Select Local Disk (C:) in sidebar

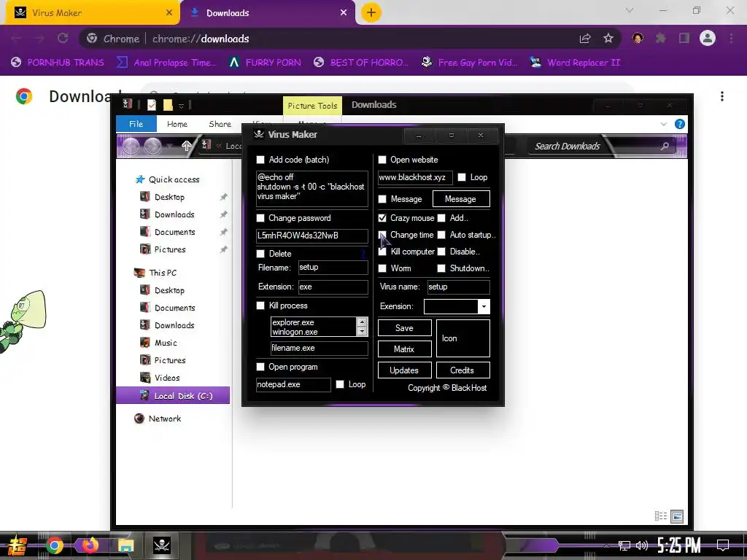click(x=173, y=396)
